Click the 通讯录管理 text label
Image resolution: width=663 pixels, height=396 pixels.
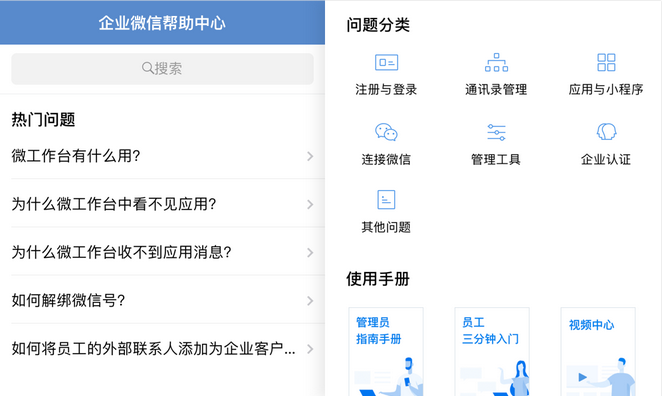pyautogui.click(x=496, y=90)
